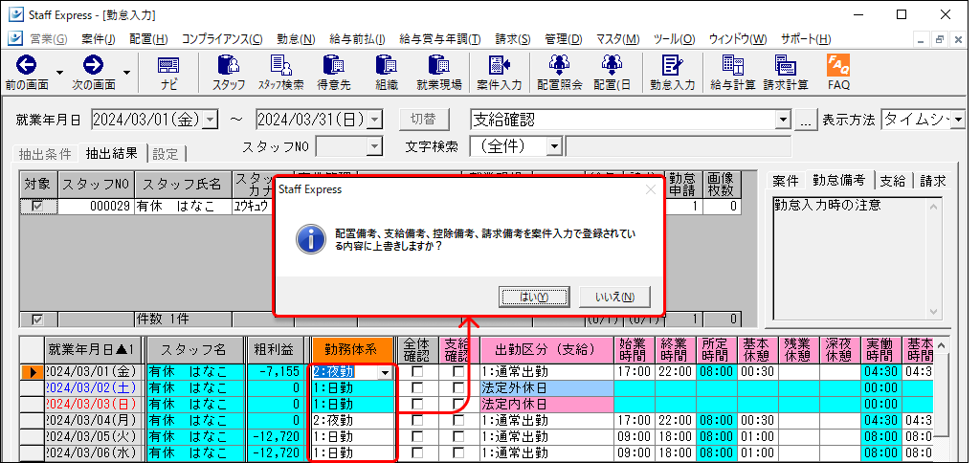Open the 支給確認 combo box dropdown
The width and height of the screenshot is (980, 463).
click(x=784, y=120)
